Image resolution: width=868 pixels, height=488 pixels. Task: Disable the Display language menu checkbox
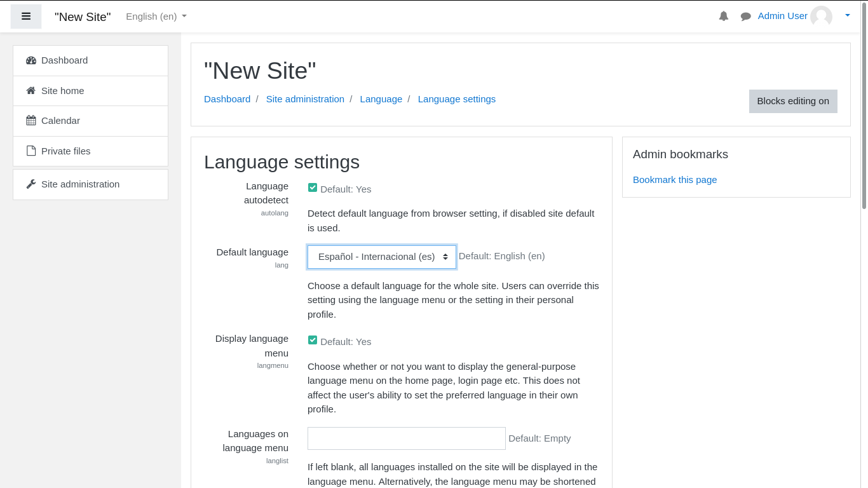pyautogui.click(x=313, y=340)
